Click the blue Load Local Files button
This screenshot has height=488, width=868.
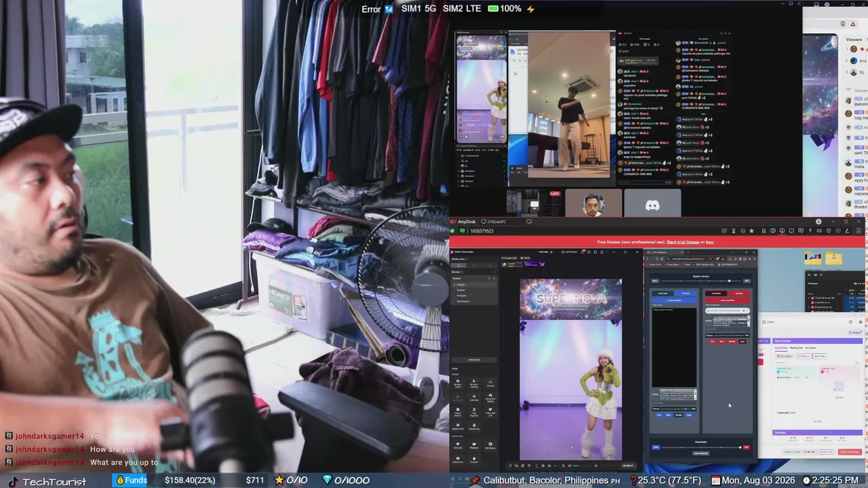674,300
